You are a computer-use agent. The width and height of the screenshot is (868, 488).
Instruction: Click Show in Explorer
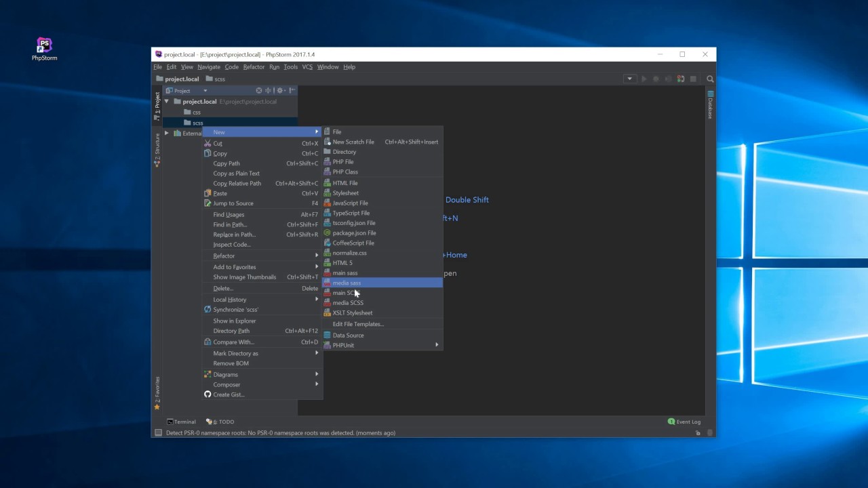pos(262,321)
